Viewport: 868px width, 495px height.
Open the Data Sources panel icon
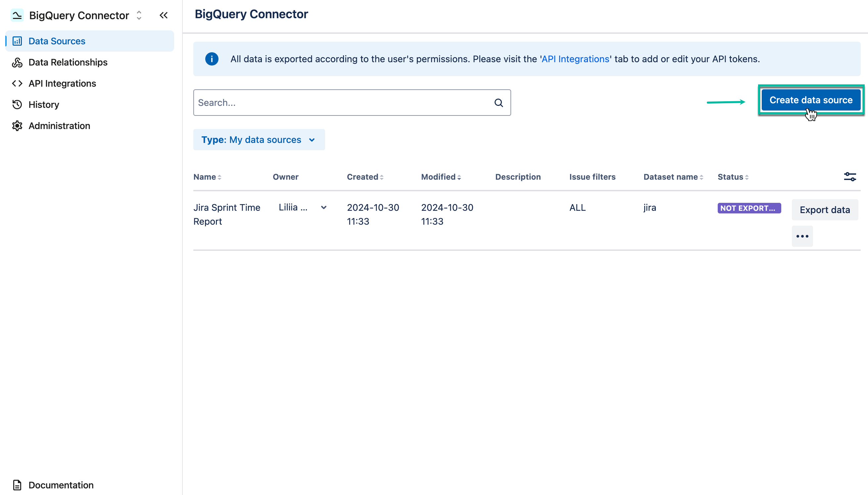coord(17,41)
